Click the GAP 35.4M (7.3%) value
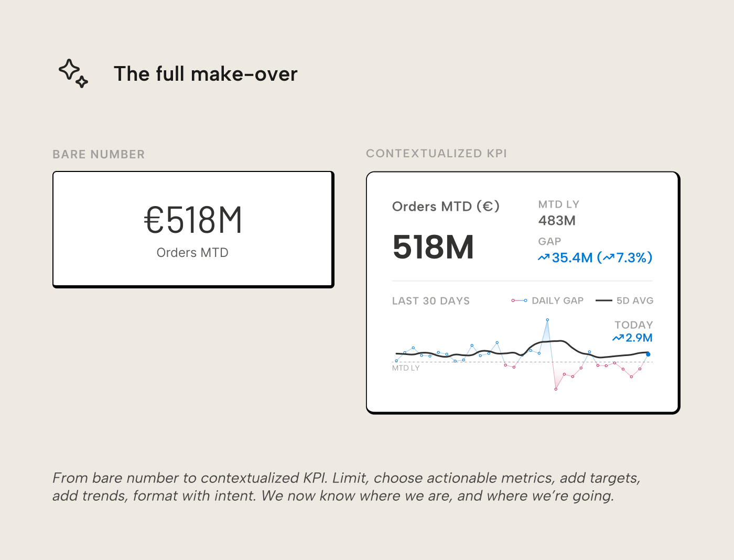 [595, 257]
